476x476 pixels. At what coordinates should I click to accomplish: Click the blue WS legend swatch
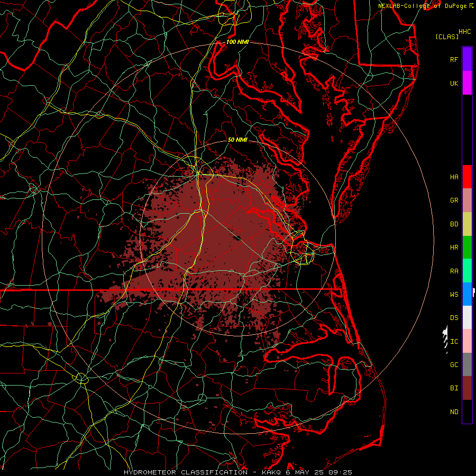pyautogui.click(x=467, y=294)
